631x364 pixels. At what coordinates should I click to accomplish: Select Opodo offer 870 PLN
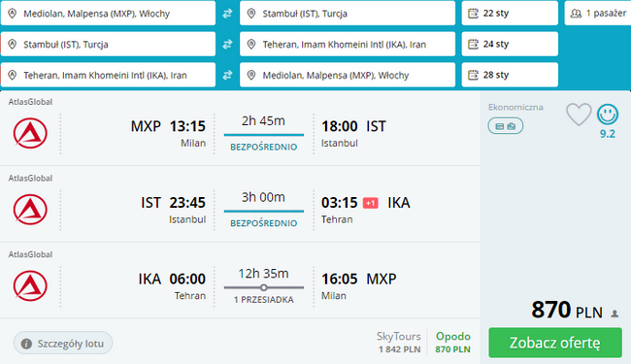tap(452, 343)
